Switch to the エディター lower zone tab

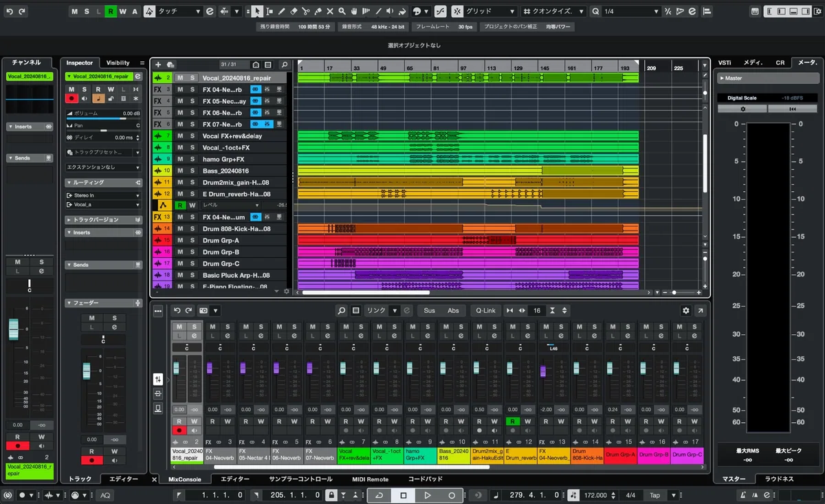click(x=234, y=479)
